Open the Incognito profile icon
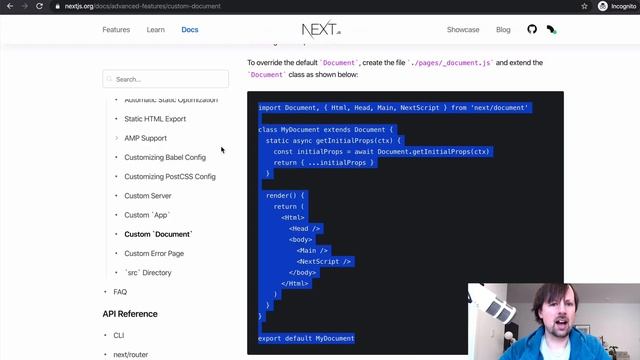This screenshot has height=360, width=640. point(602,6)
